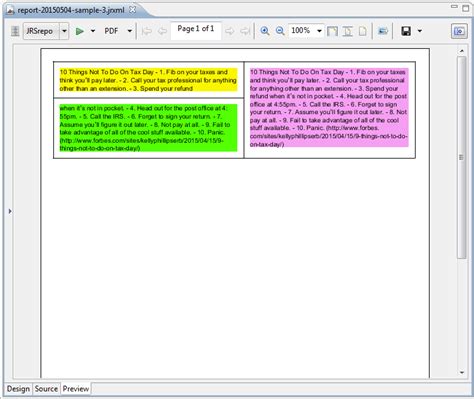The height and width of the screenshot is (399, 474).
Task: Expand the run options arrow beside play button
Action: click(x=93, y=31)
